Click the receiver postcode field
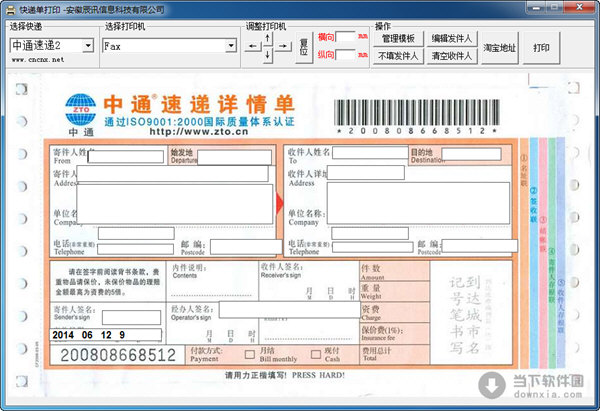Viewport: 600px width, 411px height. 479,246
